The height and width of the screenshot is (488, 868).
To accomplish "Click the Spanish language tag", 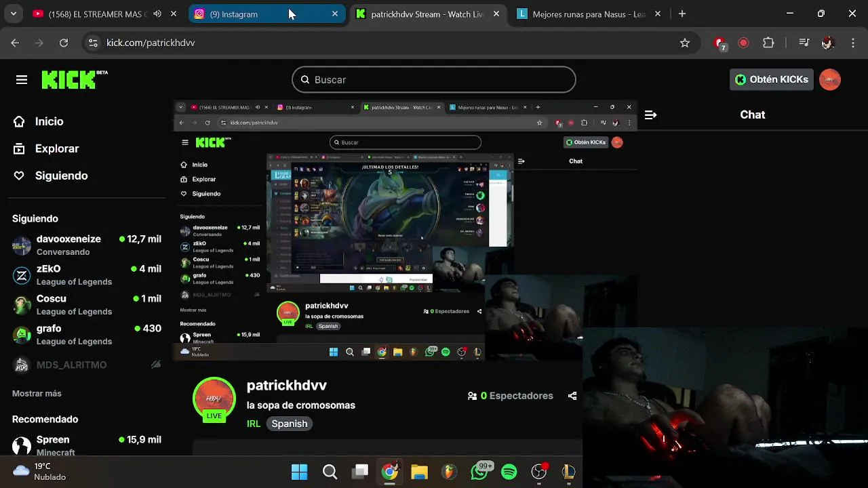I will tap(290, 424).
